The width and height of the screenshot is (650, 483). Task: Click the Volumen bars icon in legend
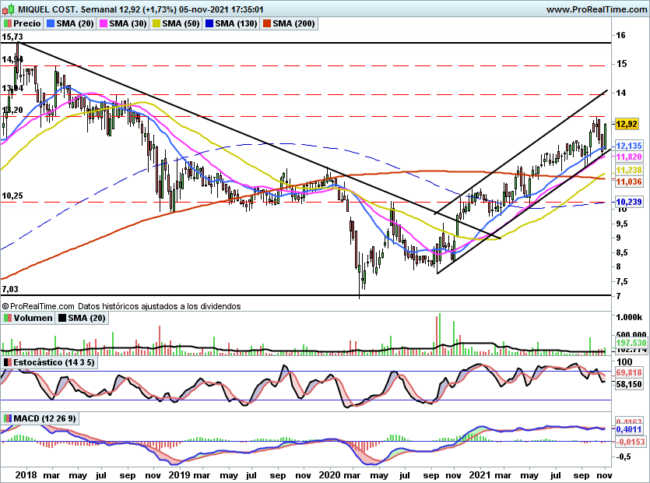8,318
